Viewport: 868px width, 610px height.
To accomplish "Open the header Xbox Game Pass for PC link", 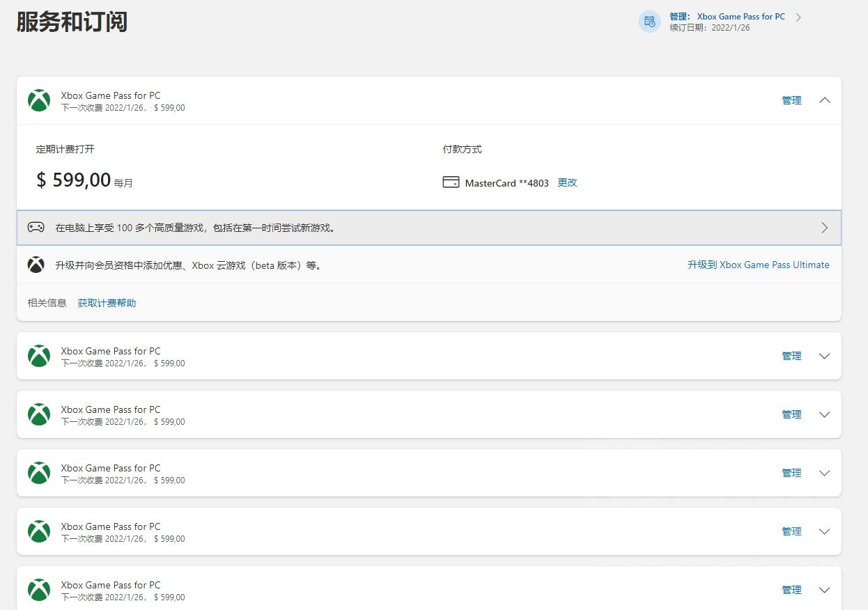I will pyautogui.click(x=741, y=17).
